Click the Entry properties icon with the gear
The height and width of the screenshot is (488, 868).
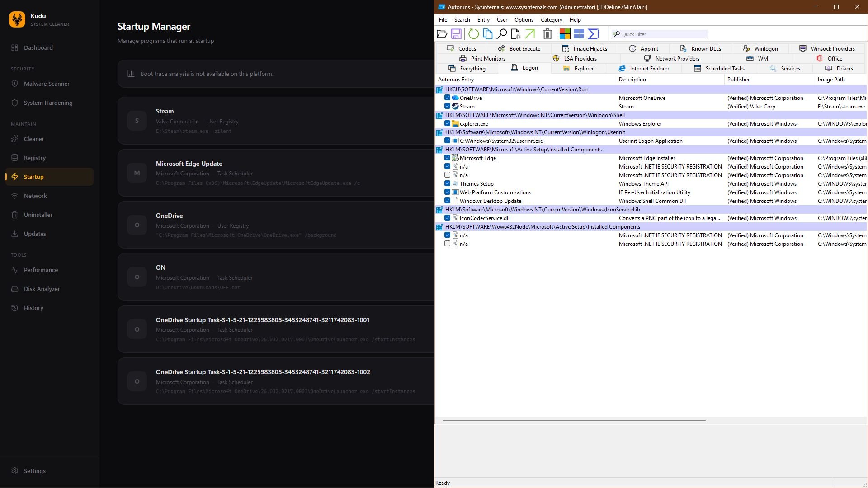coord(515,34)
